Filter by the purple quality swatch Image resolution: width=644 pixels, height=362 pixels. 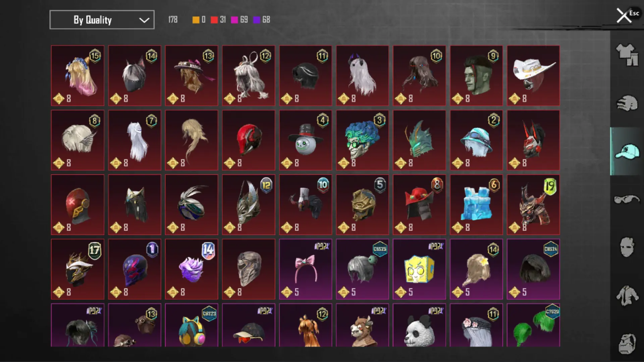click(257, 20)
